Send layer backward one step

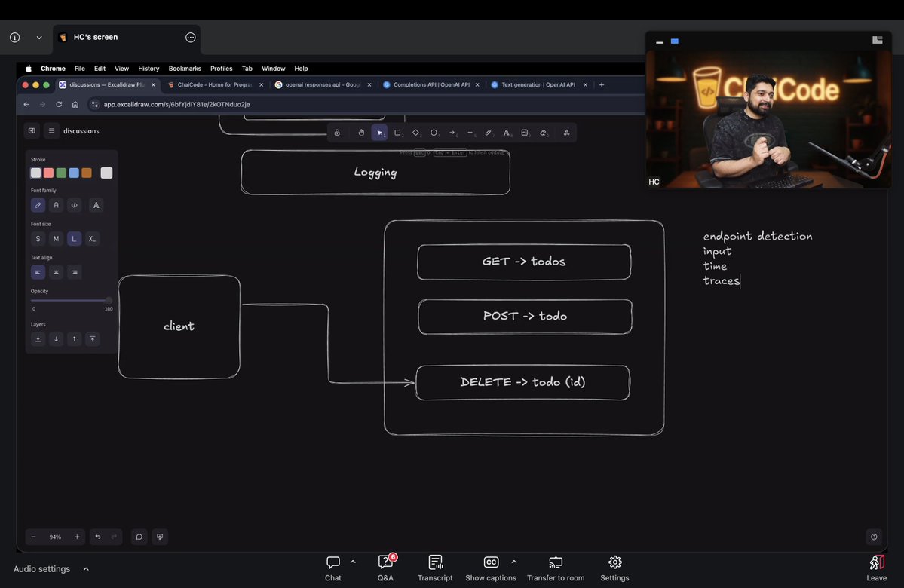[56, 339]
